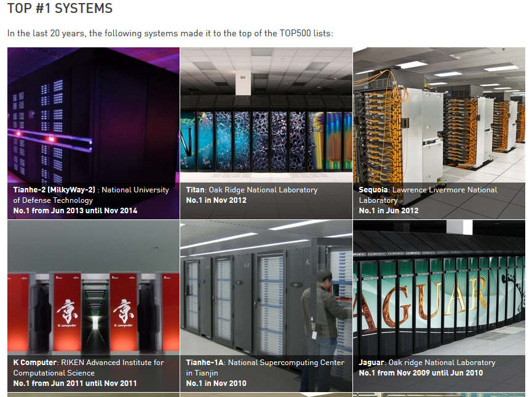
Task: Click the "No.1 in Nov 2010" line
Action: 216,383
